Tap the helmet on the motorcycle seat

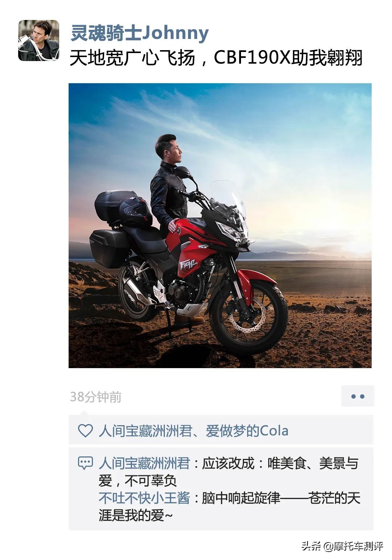tap(136, 212)
